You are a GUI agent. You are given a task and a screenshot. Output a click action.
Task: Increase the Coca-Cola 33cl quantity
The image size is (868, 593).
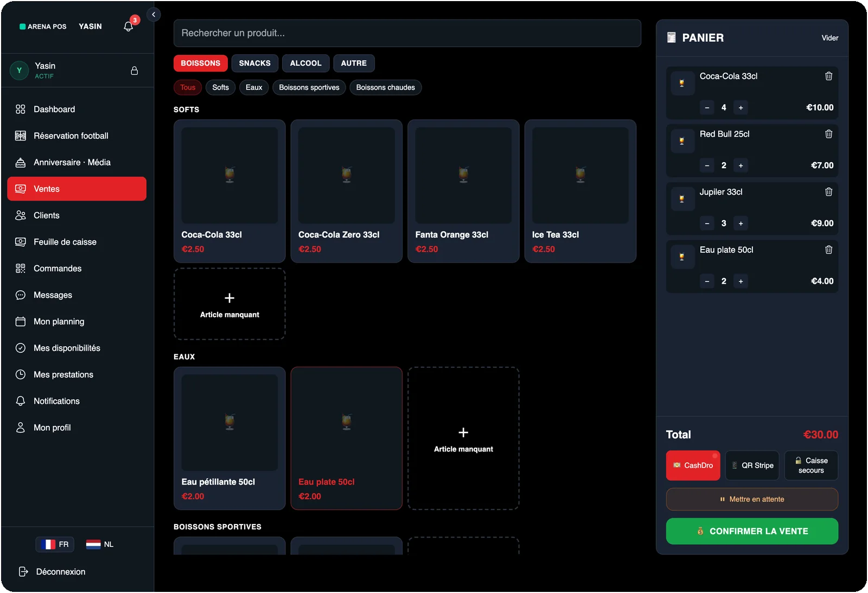pyautogui.click(x=741, y=107)
